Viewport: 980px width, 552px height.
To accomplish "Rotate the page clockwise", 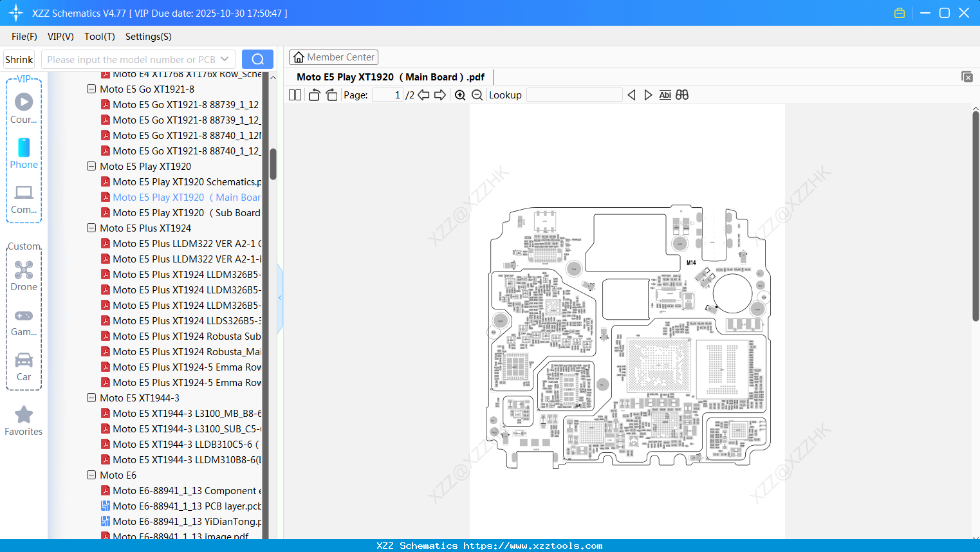I will 331,95.
